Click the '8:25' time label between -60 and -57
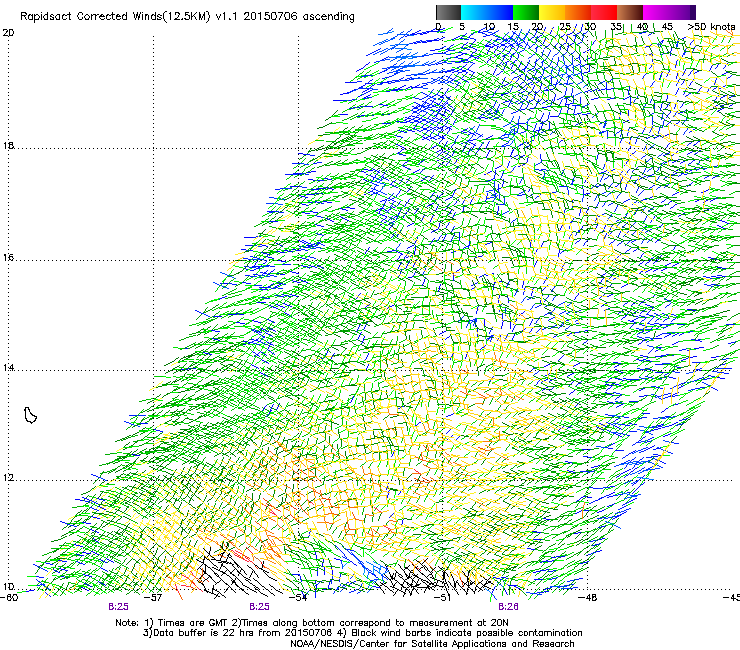 [x=118, y=607]
